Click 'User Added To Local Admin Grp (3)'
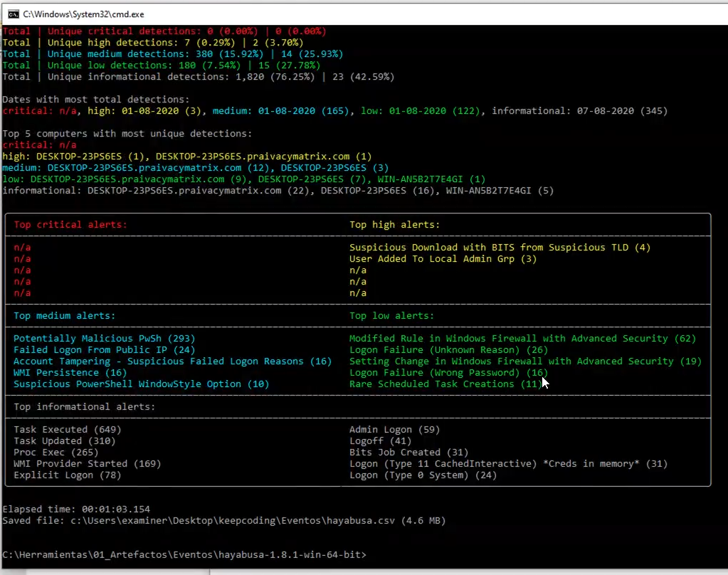 443,259
